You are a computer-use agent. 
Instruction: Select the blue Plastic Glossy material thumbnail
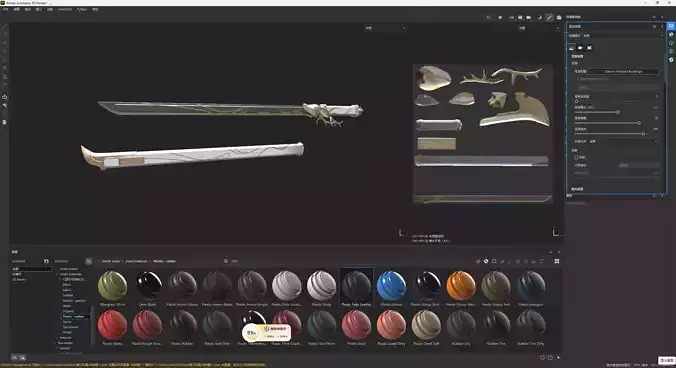[391, 285]
